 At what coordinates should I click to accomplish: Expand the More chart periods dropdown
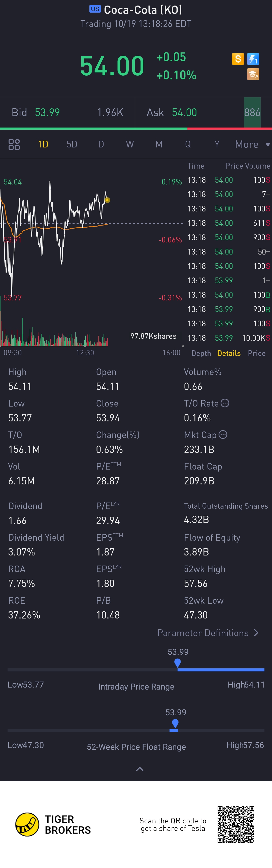pyautogui.click(x=252, y=144)
